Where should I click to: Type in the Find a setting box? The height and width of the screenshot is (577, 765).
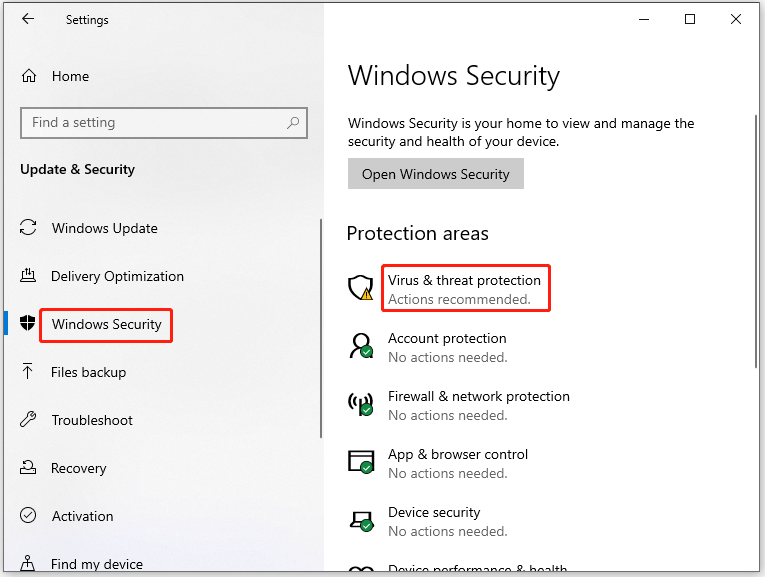point(150,123)
